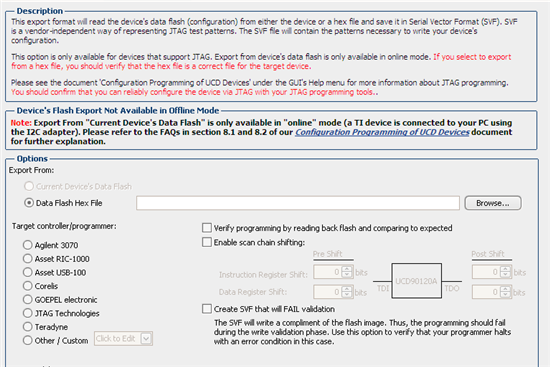Click the 'Export From:' label
Screen dimensions: 550x367
pos(32,170)
